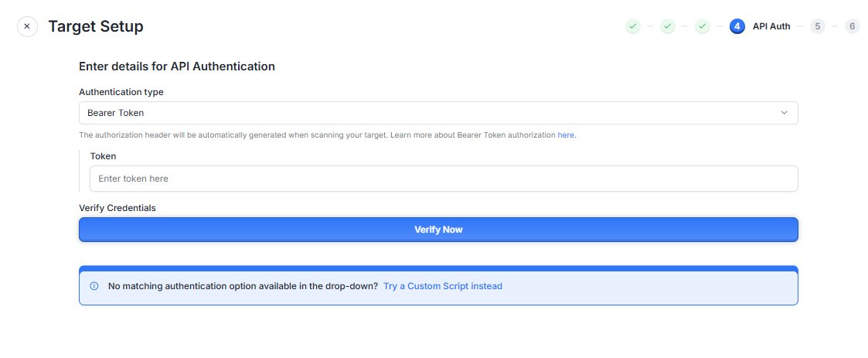
Task: Click the Verify Credentials label
Action: (117, 208)
